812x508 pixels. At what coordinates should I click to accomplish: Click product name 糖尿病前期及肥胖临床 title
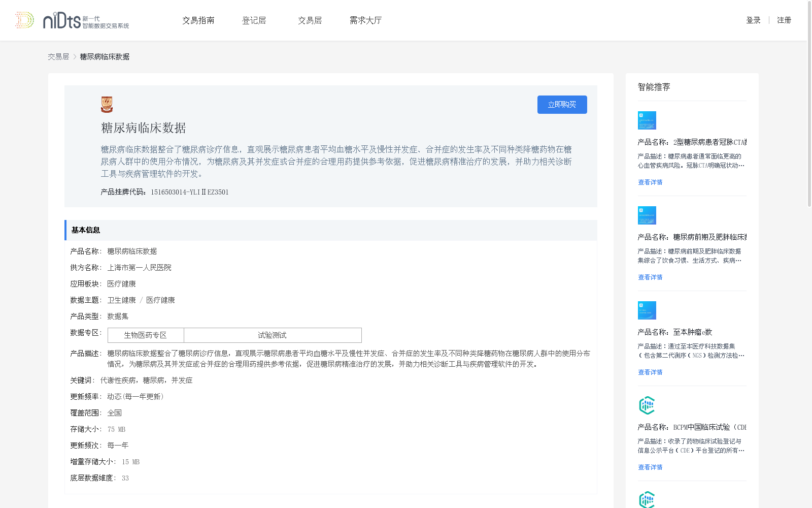click(692, 237)
